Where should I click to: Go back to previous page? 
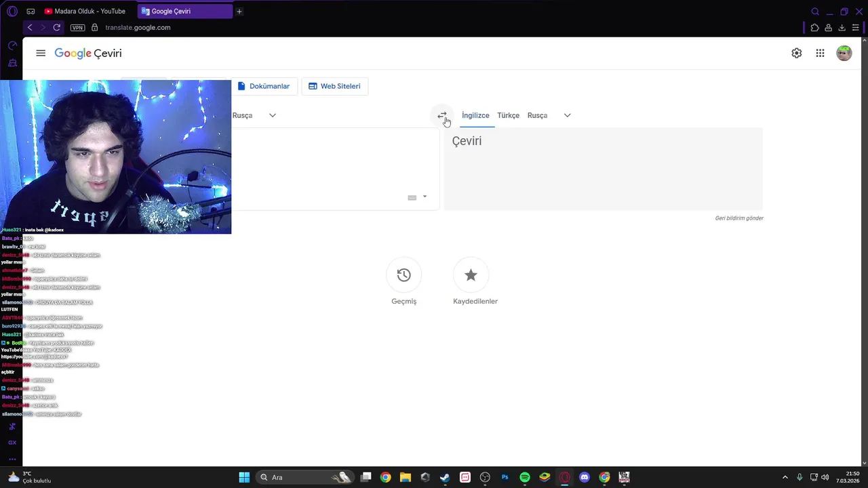30,27
